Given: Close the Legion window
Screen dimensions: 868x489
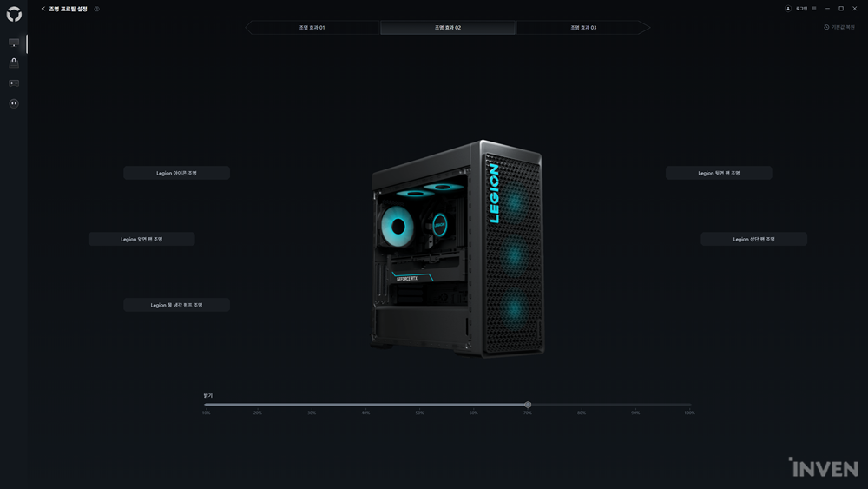Looking at the screenshot, I should point(855,9).
